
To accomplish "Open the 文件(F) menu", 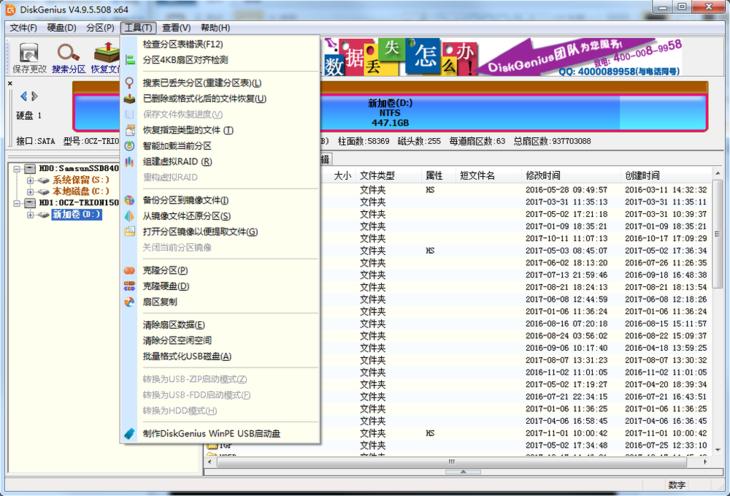I will 23,28.
